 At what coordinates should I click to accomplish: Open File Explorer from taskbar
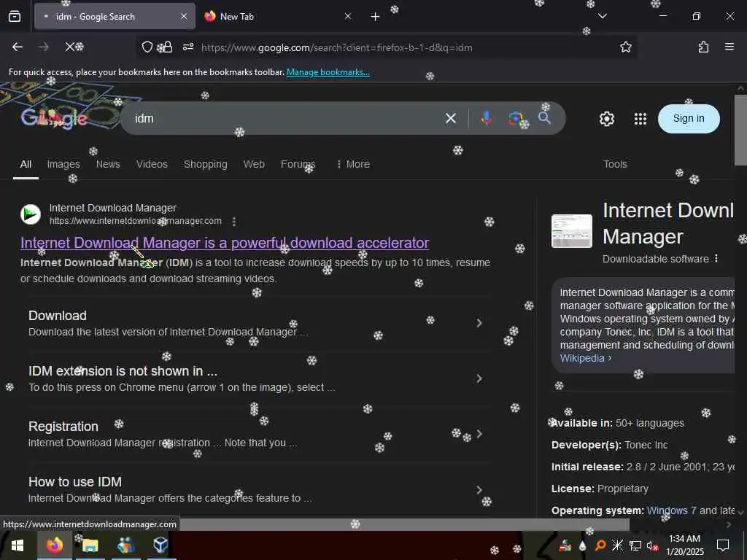click(90, 545)
